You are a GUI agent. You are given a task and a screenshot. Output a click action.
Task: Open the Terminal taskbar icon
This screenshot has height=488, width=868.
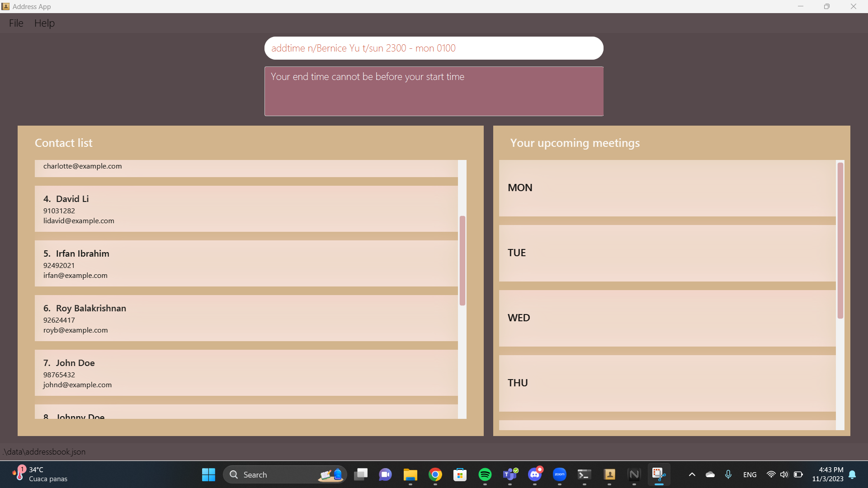pos(584,474)
